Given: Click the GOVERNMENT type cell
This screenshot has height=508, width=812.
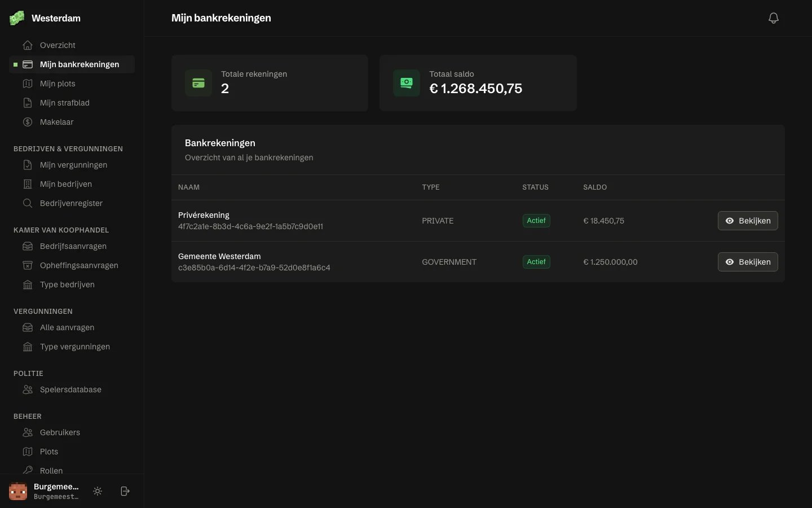Looking at the screenshot, I should point(449,262).
